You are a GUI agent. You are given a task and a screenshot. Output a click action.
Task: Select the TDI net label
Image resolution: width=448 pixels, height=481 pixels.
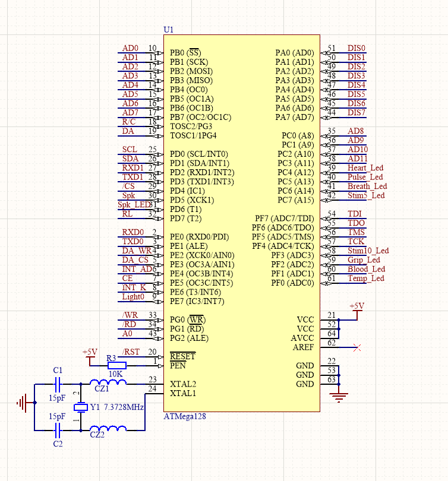[x=354, y=214]
